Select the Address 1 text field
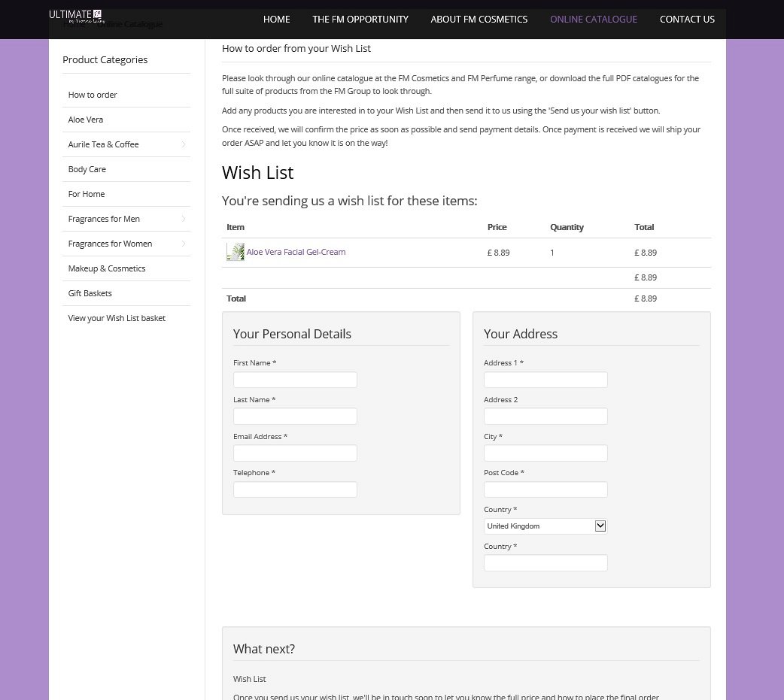This screenshot has height=700, width=784. coord(545,380)
